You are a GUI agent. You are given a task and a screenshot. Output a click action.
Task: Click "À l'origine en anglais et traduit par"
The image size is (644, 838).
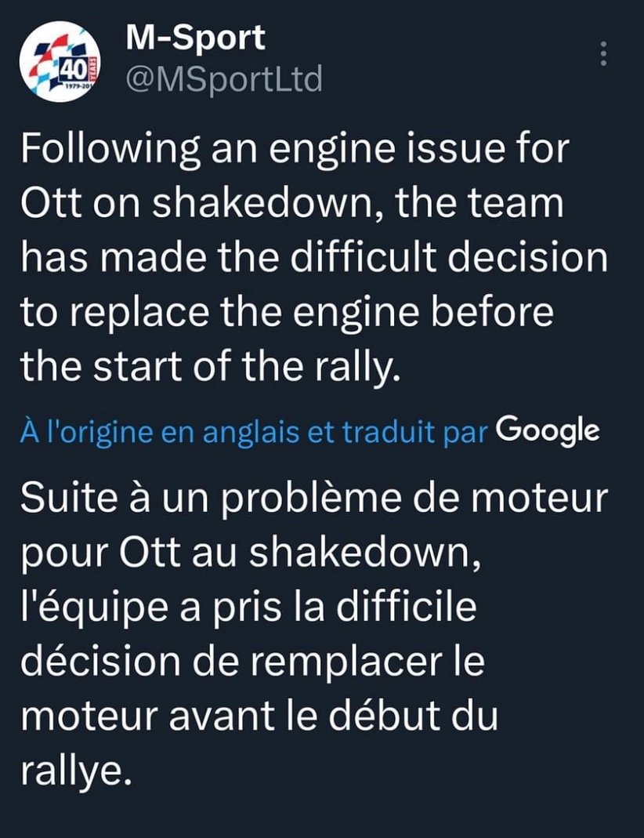[255, 430]
